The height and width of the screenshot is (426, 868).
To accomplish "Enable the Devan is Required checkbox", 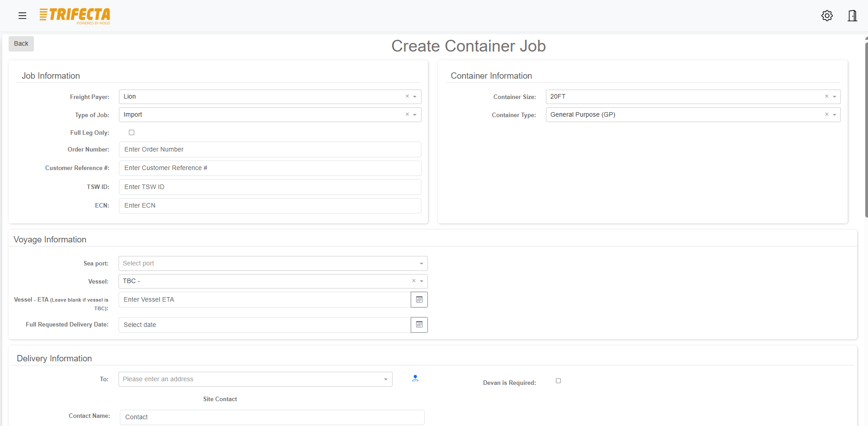I will coord(558,381).
